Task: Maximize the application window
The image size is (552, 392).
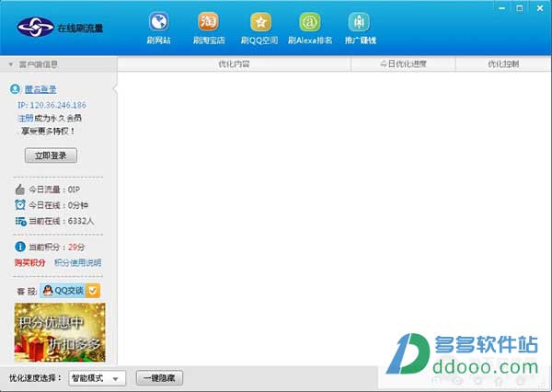Action: click(x=520, y=8)
